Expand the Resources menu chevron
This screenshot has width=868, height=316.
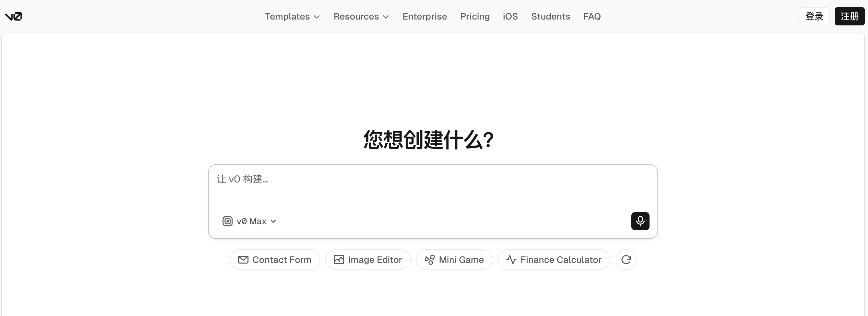386,17
